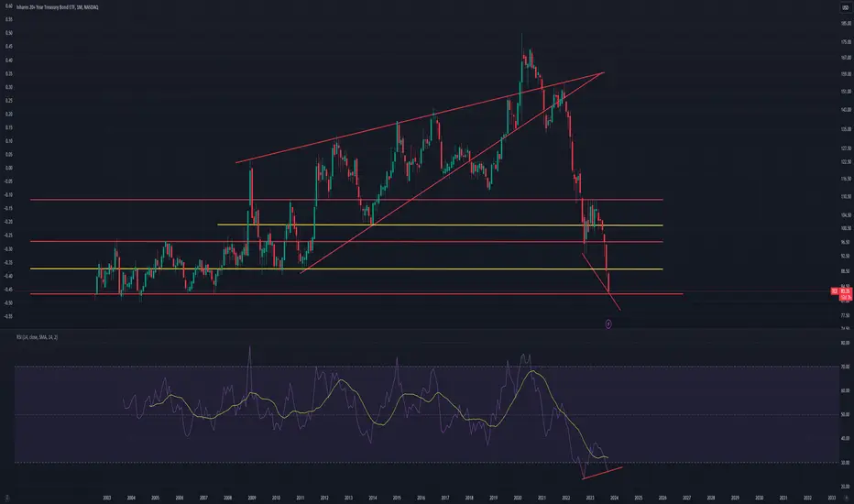Click the purple event marker below the last candle
Viewport: 854px width, 504px height.
pyautogui.click(x=608, y=324)
